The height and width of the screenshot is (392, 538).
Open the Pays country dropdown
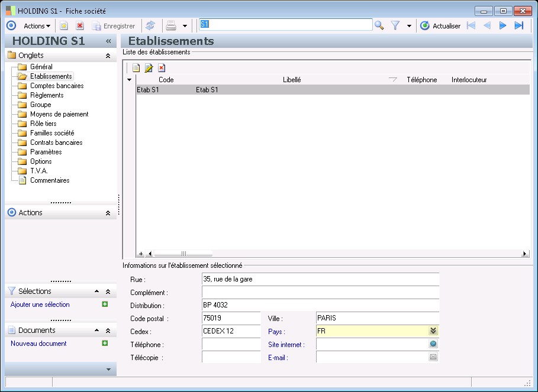433,331
